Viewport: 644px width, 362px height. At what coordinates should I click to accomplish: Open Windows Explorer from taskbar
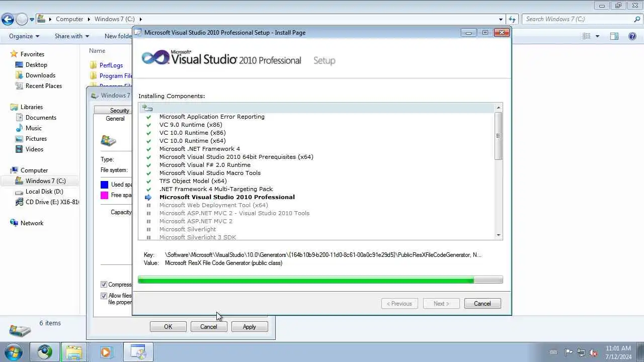[74, 352]
